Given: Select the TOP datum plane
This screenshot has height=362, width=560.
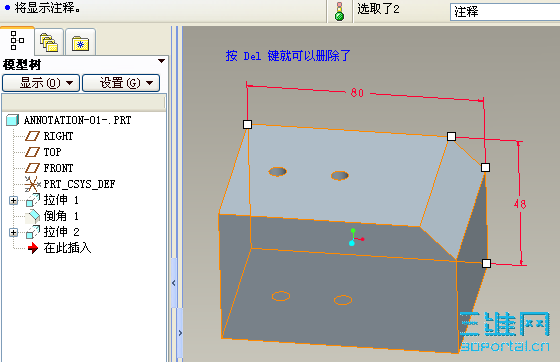Looking at the screenshot, I should [52, 152].
